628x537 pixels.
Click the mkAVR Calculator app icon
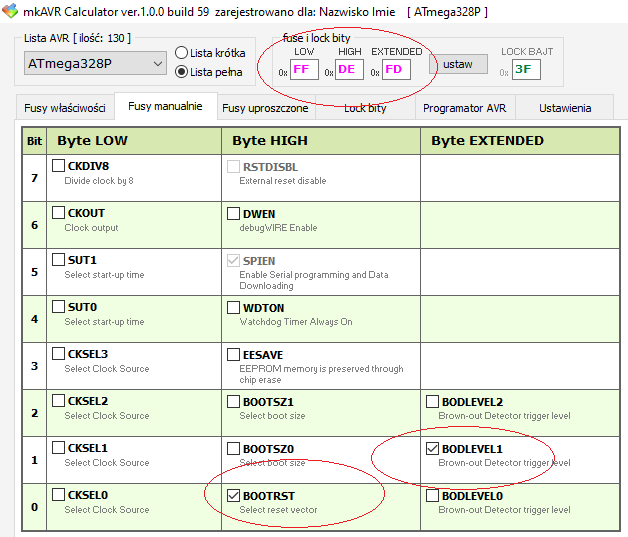(10, 10)
